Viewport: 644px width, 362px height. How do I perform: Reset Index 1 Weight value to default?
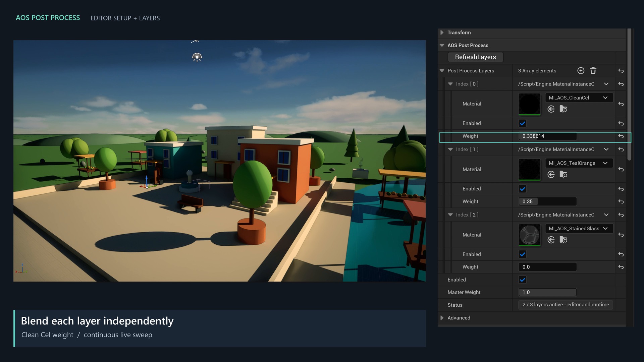[621, 201]
